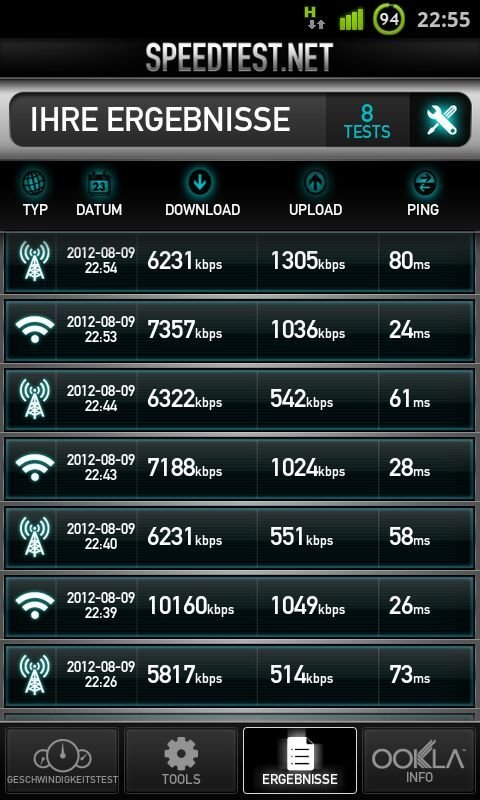
Task: Open the 22:44 result with 6322 kbps
Action: pyautogui.click(x=240, y=399)
